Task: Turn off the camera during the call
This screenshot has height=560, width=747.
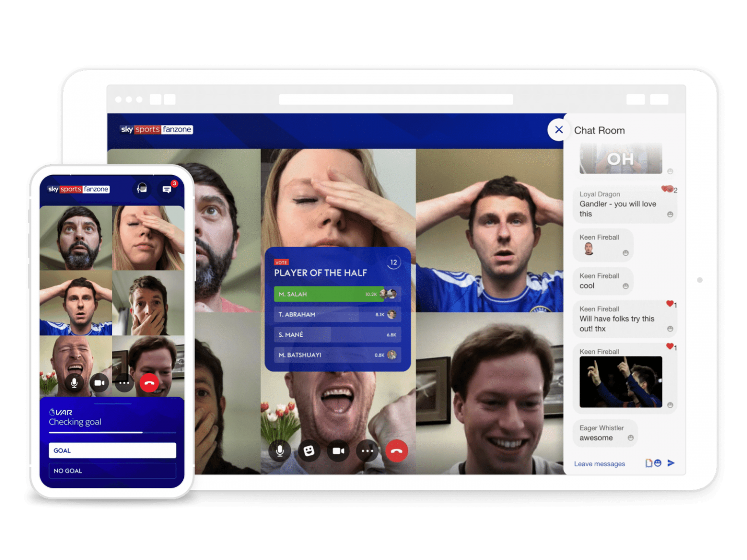Action: (338, 451)
